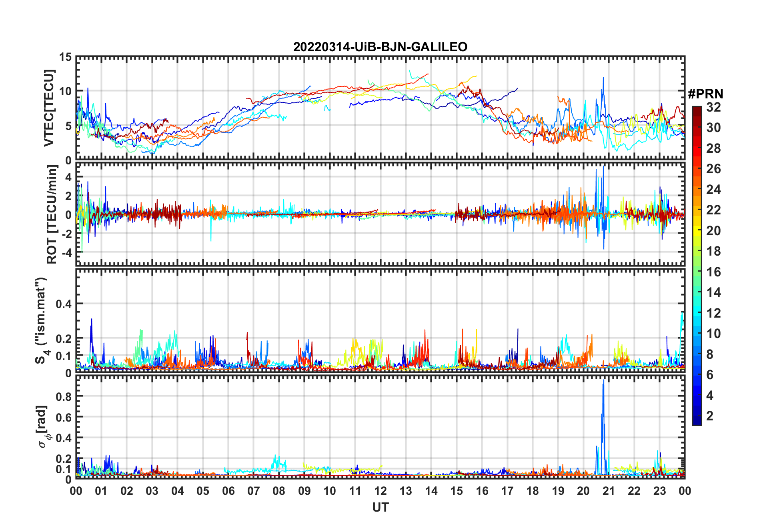
Task: Click the PRN colorbar near value 20
Action: (697, 231)
